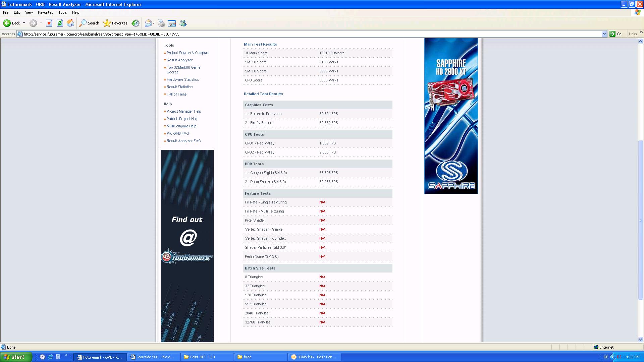644x362 pixels.
Task: Open the Favorites star in the toolbar
Action: pos(115,23)
